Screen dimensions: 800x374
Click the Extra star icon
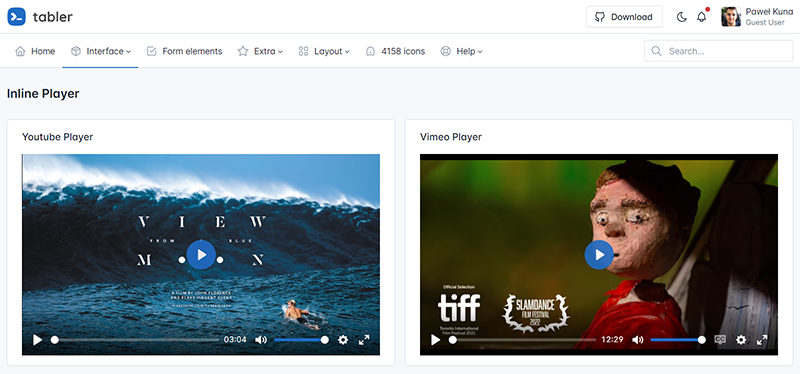243,51
